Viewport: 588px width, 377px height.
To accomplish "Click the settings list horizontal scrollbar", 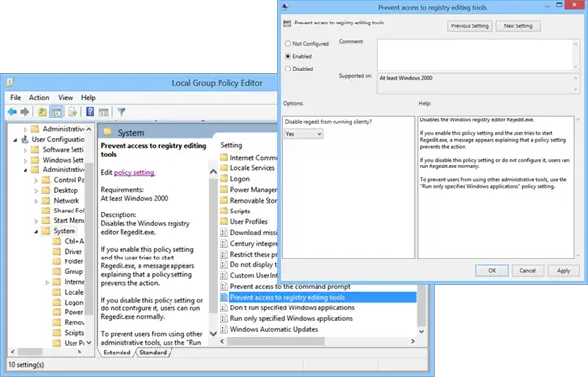I will coord(276,341).
